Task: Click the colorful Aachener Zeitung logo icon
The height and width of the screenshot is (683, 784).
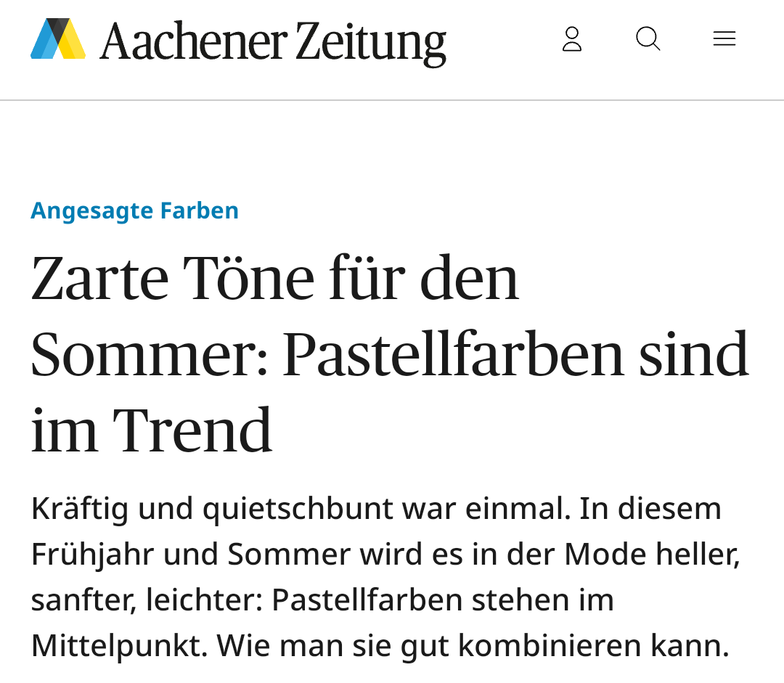Action: pos(58,39)
